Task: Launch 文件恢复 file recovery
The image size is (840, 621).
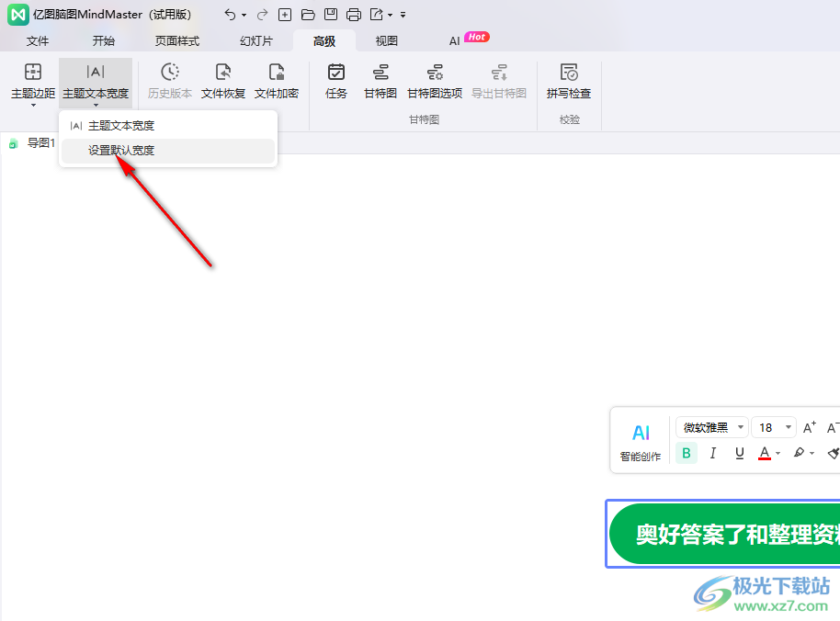Action: pyautogui.click(x=223, y=82)
